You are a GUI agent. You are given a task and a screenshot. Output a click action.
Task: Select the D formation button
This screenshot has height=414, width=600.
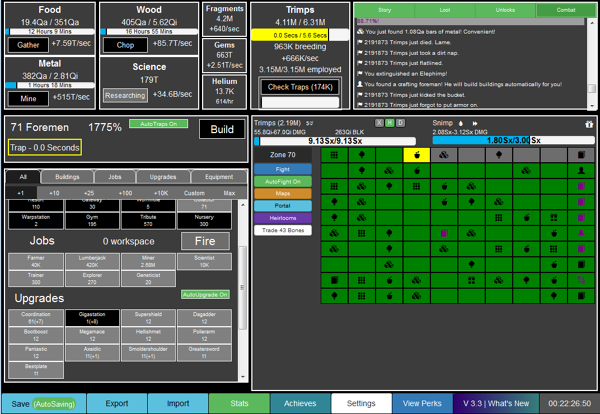click(398, 122)
